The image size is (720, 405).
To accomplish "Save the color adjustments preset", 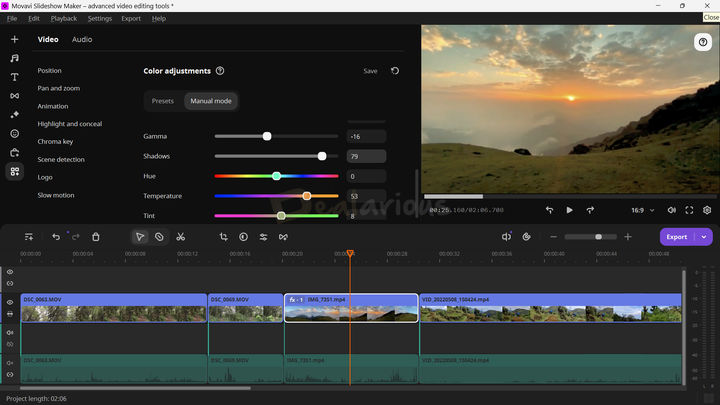I will tap(370, 71).
